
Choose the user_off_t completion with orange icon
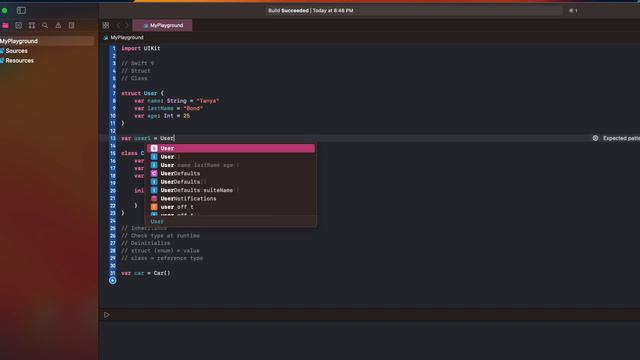pyautogui.click(x=231, y=207)
